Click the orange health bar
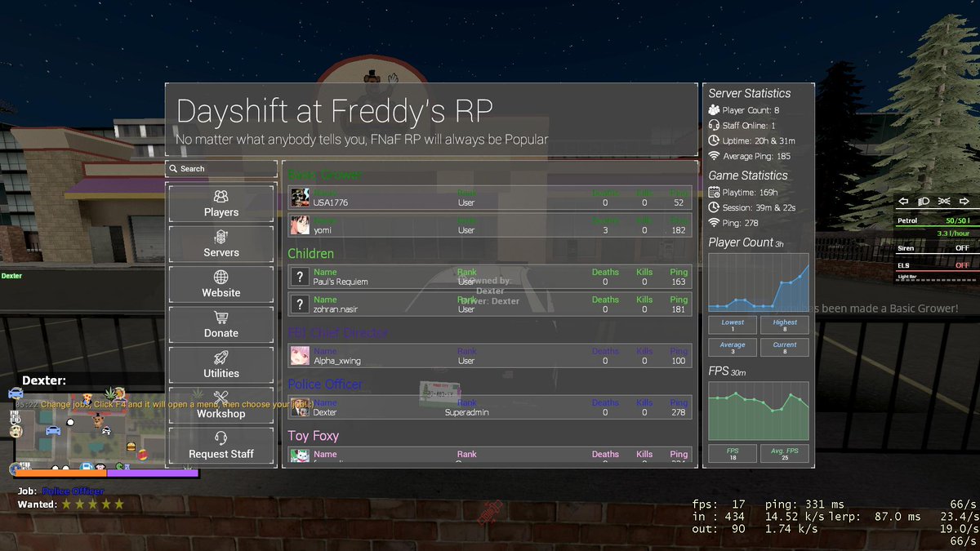This screenshot has height=551, width=980. click(61, 473)
